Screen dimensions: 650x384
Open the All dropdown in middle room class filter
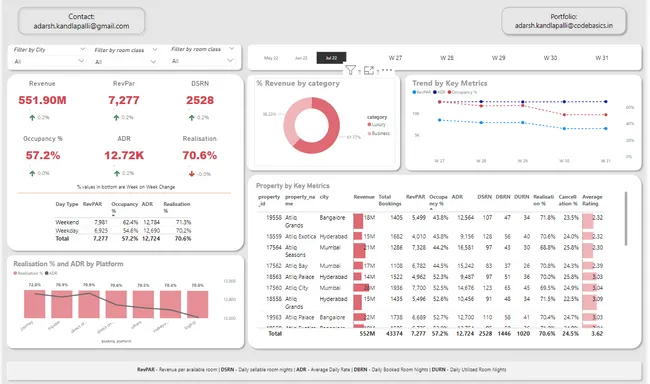(125, 61)
